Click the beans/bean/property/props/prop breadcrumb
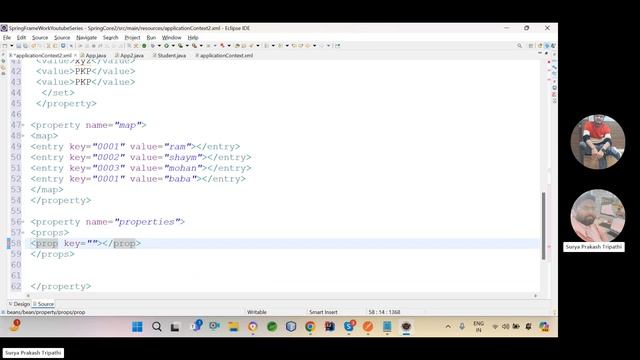This screenshot has width=640, height=360. 46,312
